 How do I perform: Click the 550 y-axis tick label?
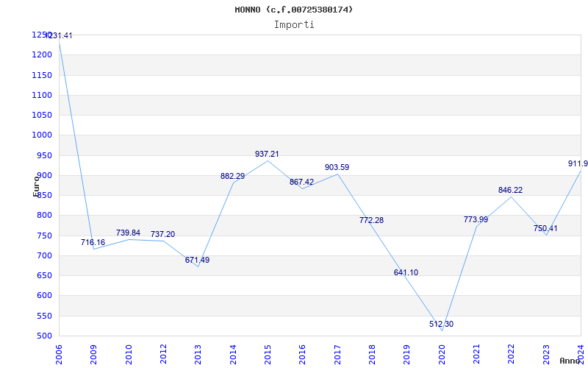click(x=44, y=316)
